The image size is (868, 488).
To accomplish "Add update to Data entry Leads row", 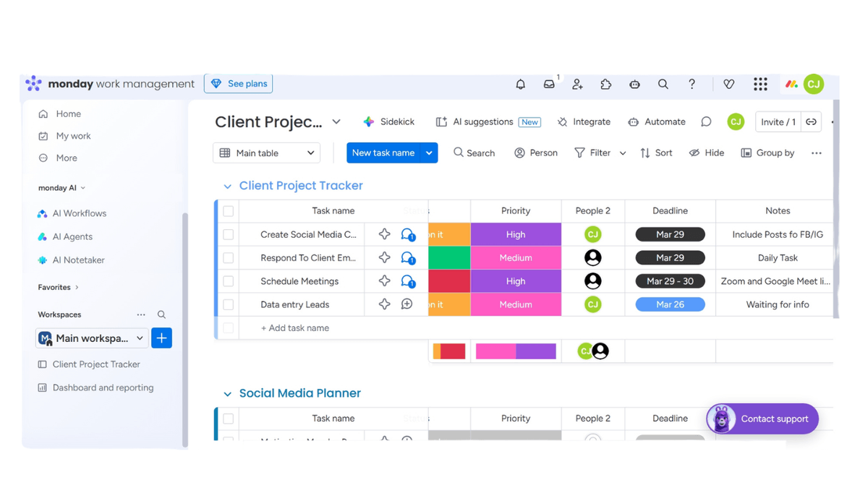I will click(407, 304).
